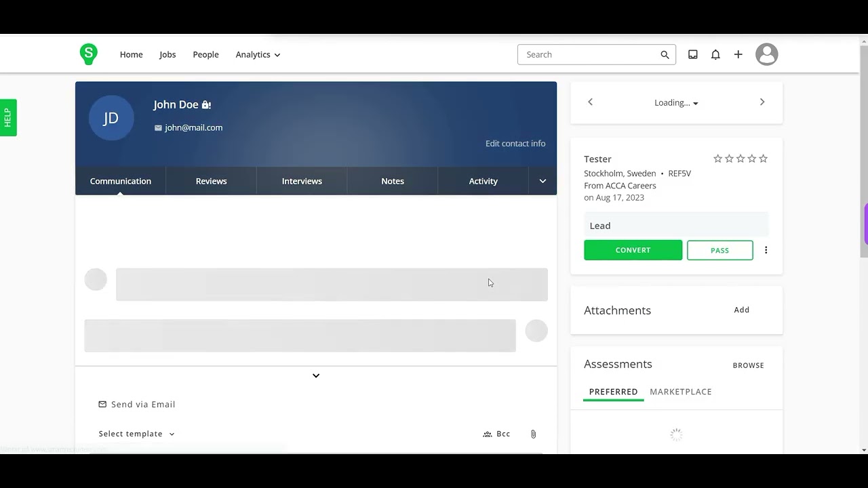Image resolution: width=868 pixels, height=488 pixels.
Task: Switch to the Notes tab
Action: click(x=393, y=181)
